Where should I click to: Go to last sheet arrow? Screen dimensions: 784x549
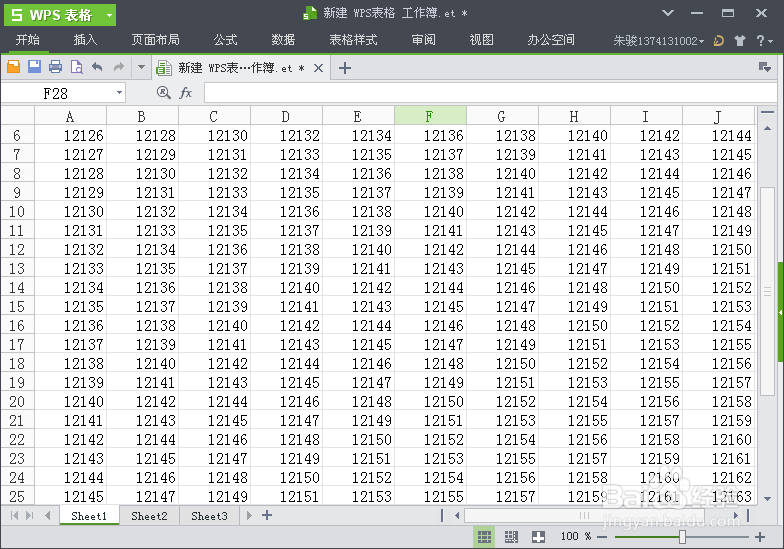tap(30, 515)
